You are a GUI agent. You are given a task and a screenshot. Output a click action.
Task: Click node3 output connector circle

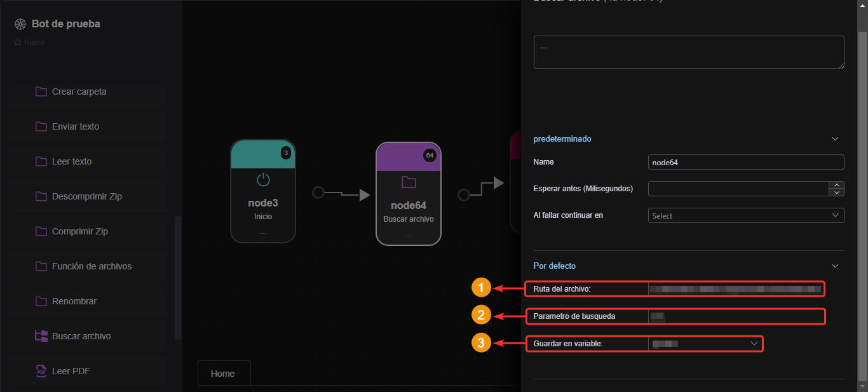[318, 193]
